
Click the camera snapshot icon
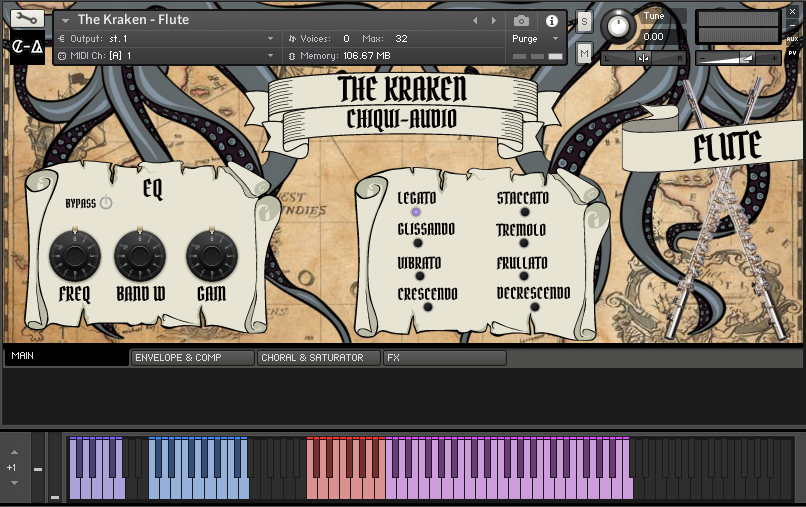(521, 21)
